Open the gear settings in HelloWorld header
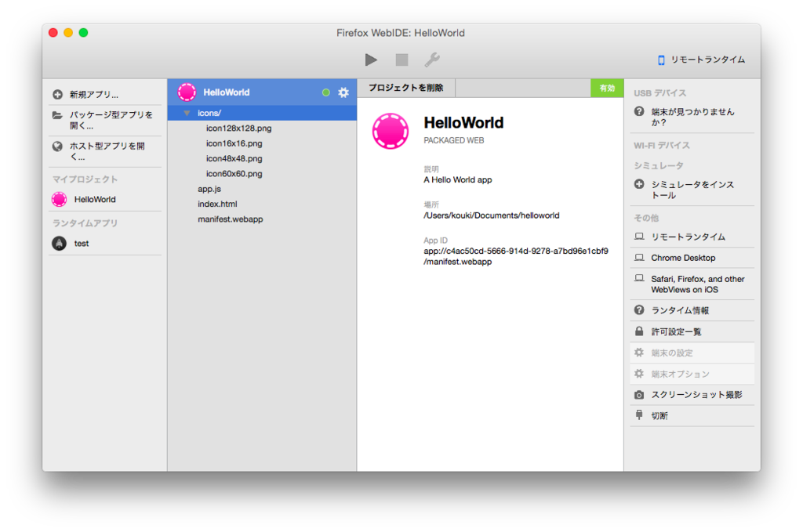Viewport: 803px width, 532px height. [x=343, y=92]
